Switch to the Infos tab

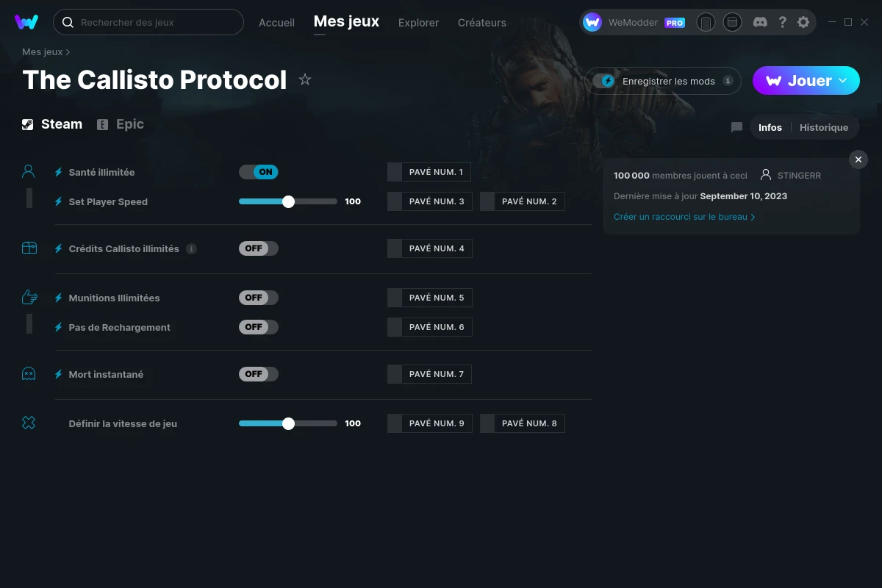point(770,127)
